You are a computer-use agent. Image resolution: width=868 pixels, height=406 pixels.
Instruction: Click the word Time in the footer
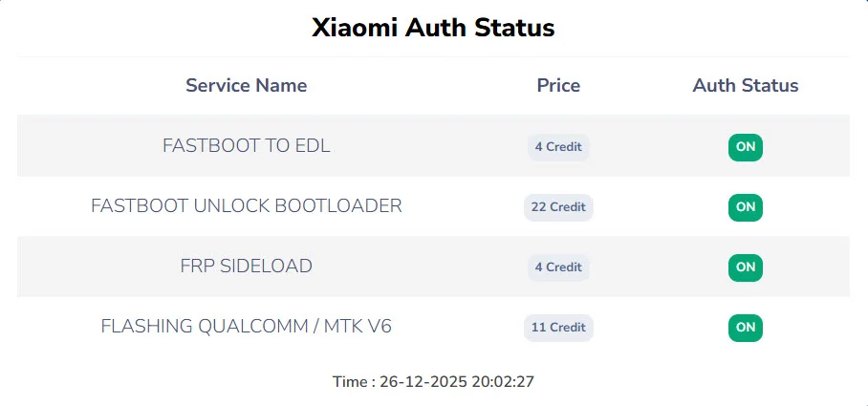tap(349, 382)
